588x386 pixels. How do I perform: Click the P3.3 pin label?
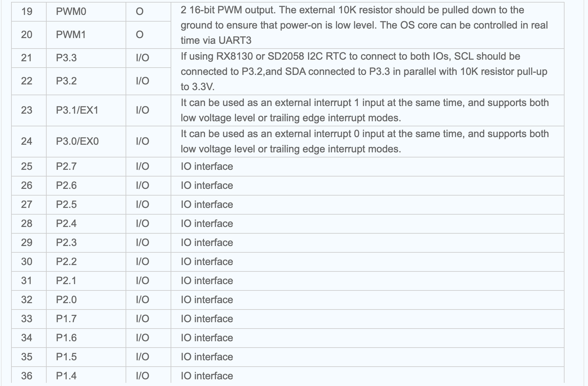66,58
